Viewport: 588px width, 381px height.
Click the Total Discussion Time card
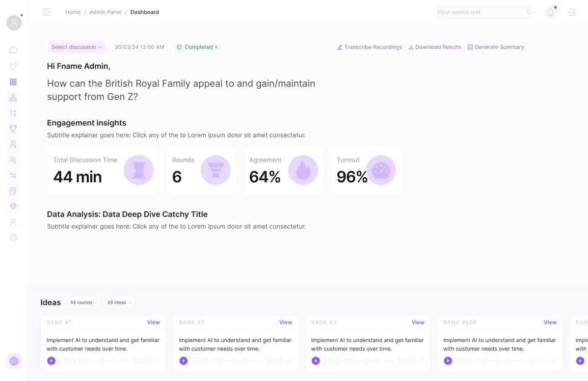click(103, 170)
